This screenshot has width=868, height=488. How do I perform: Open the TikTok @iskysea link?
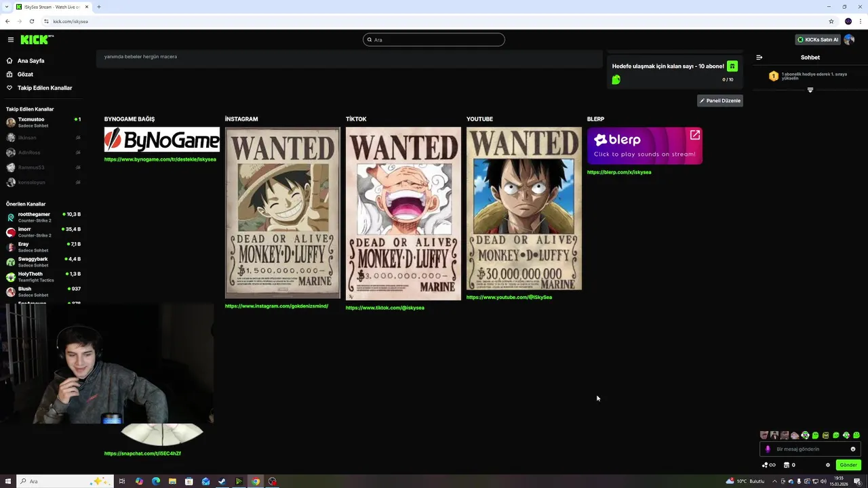click(x=384, y=308)
